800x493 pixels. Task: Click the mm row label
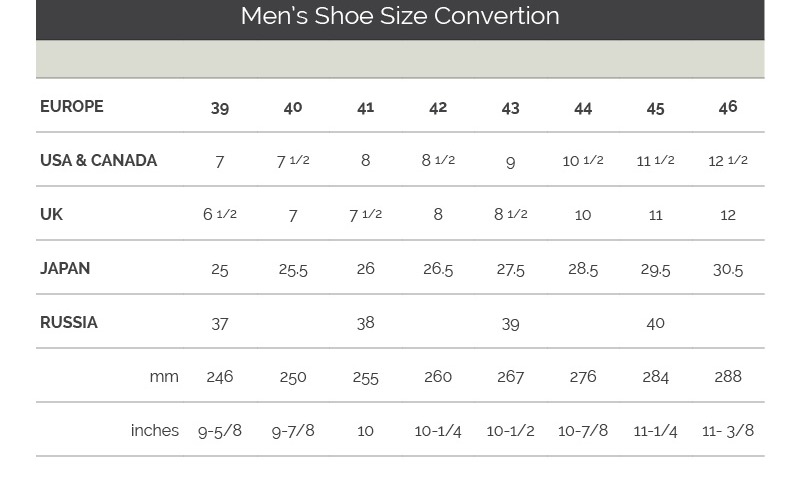pos(164,377)
